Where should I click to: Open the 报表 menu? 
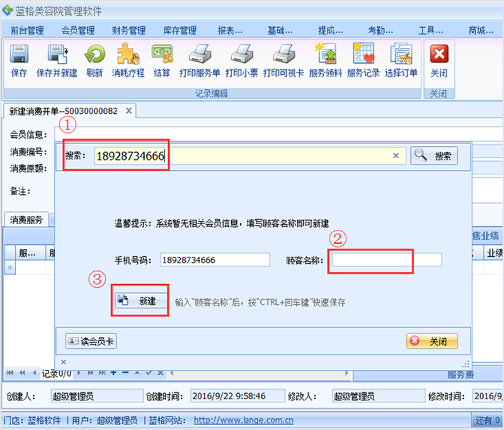point(230,30)
